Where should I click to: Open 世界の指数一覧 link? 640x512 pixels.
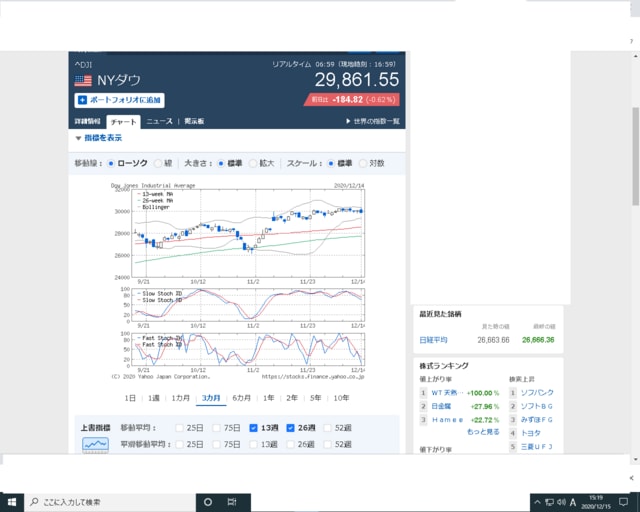click(373, 121)
